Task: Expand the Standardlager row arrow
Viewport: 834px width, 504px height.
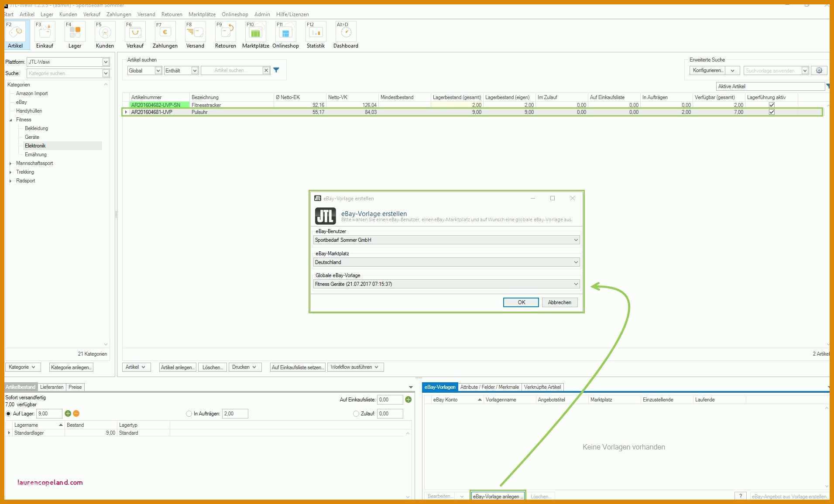Action: 9,433
